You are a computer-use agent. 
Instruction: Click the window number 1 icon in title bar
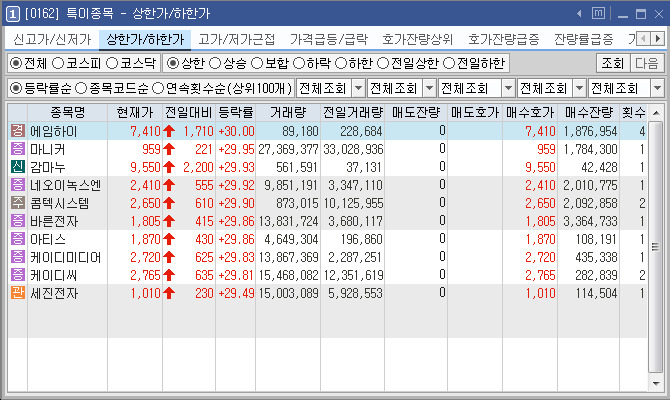point(12,14)
